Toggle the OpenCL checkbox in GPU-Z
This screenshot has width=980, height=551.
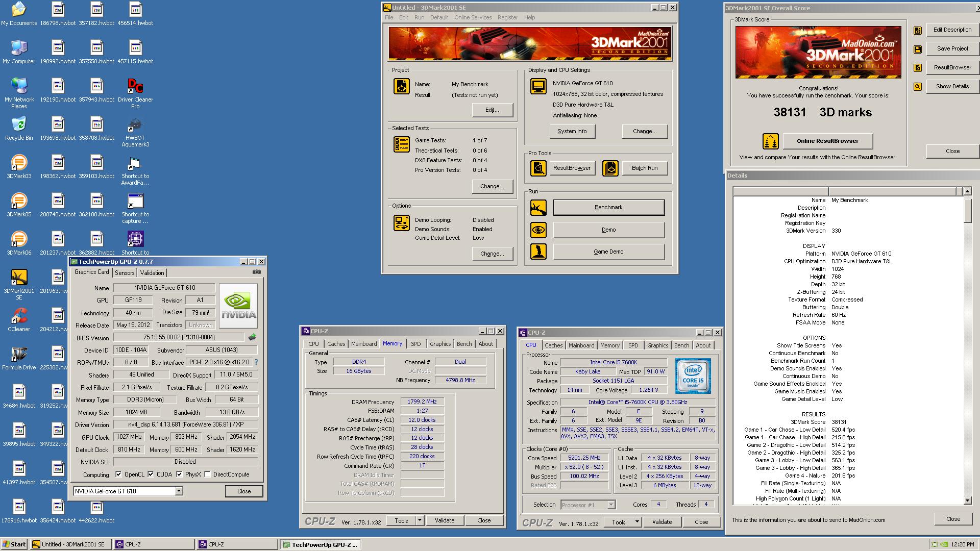(118, 474)
